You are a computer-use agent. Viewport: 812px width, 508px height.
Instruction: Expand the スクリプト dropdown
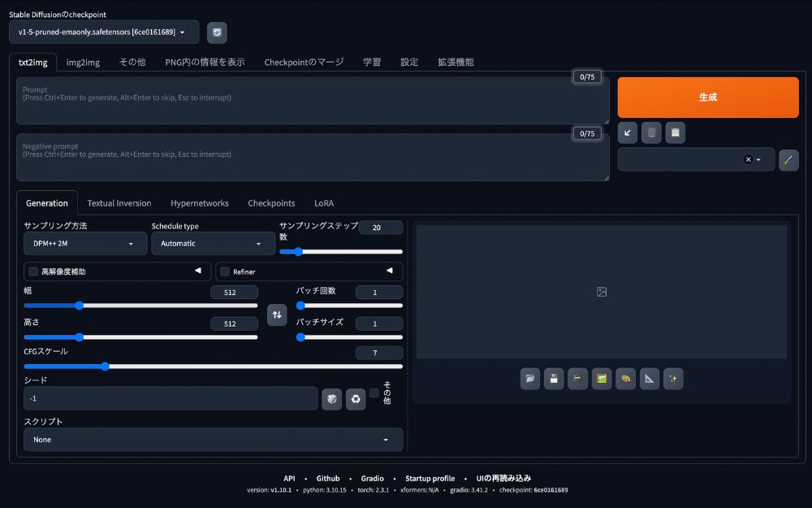(213, 439)
